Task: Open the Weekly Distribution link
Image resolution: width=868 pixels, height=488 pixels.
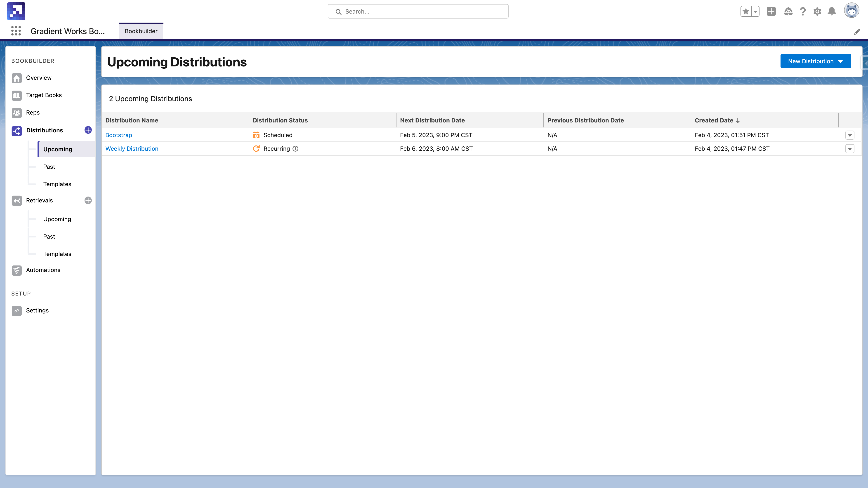Action: tap(132, 149)
